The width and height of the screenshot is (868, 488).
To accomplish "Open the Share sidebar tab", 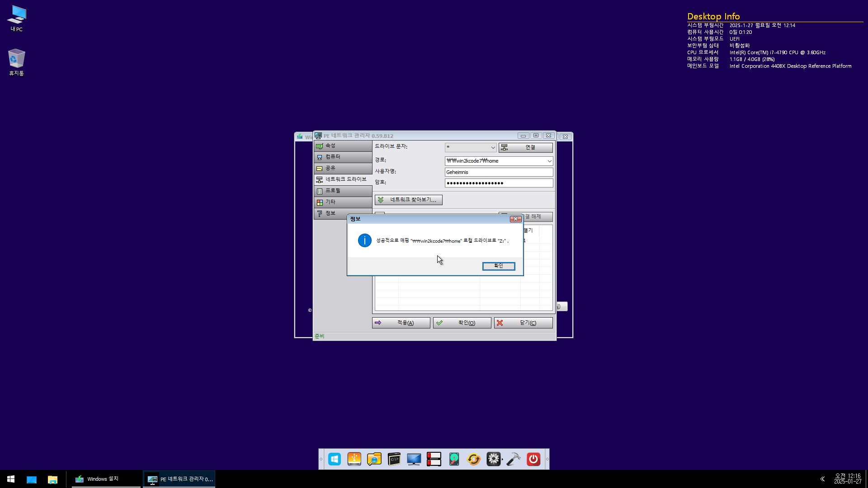I will [x=343, y=168].
